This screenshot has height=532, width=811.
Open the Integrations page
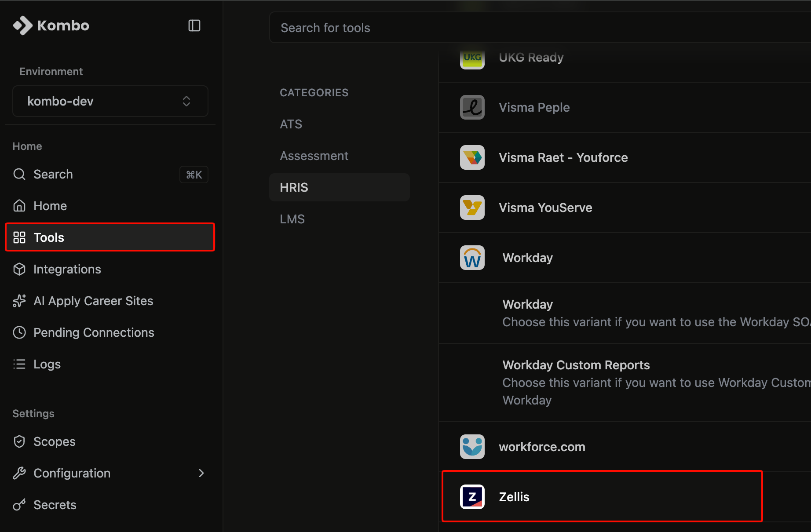110,269
